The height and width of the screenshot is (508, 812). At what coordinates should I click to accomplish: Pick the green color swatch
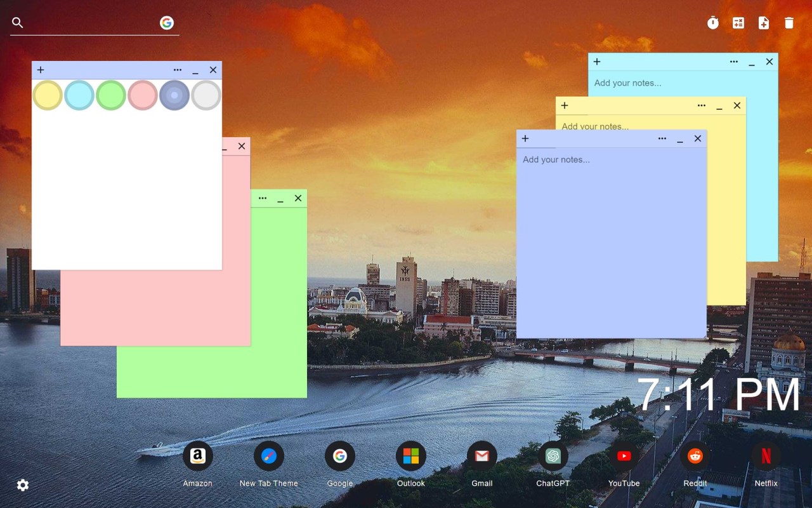[x=111, y=95]
